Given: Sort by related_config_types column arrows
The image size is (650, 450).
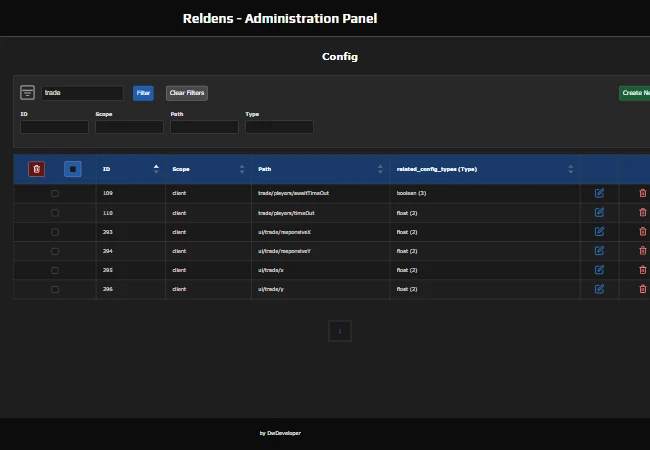Looking at the screenshot, I should pos(571,169).
